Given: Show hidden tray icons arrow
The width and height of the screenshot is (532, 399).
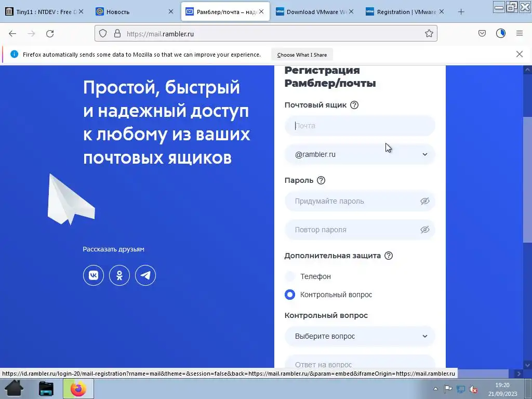Looking at the screenshot, I should [436, 389].
